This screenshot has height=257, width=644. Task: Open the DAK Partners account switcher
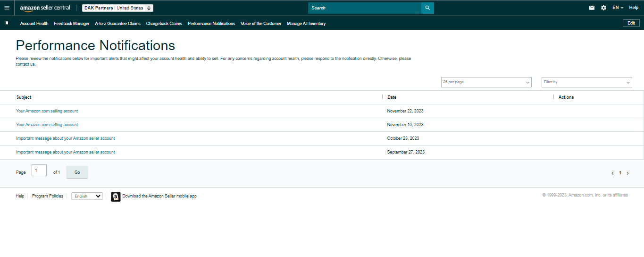click(117, 8)
